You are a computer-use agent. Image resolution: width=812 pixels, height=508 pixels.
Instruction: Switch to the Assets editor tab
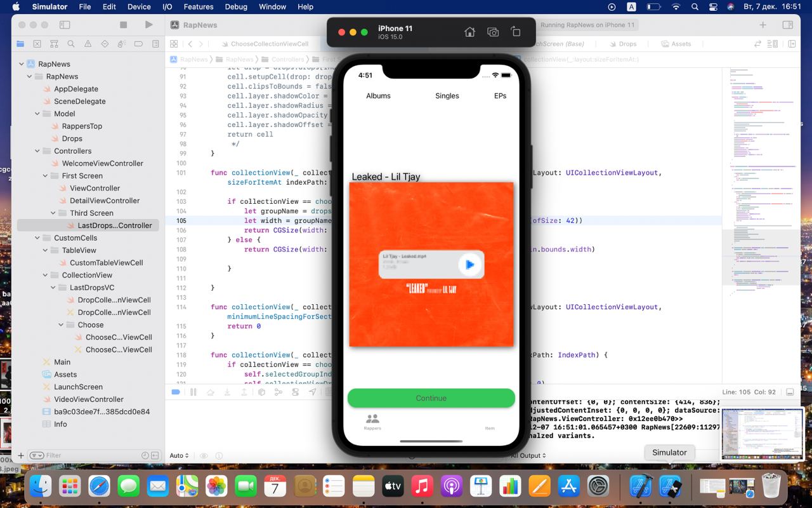coord(676,44)
